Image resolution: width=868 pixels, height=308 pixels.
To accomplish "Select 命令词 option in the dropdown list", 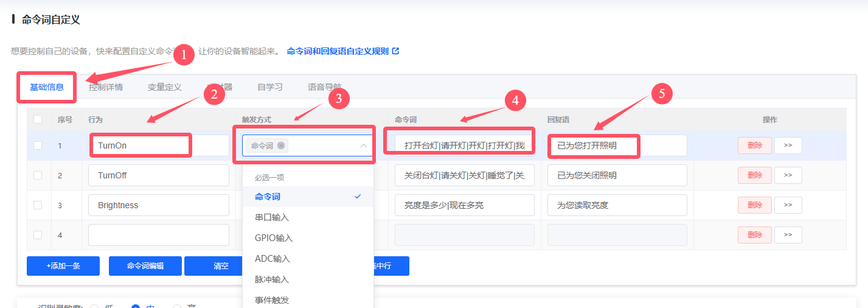I will tap(308, 197).
